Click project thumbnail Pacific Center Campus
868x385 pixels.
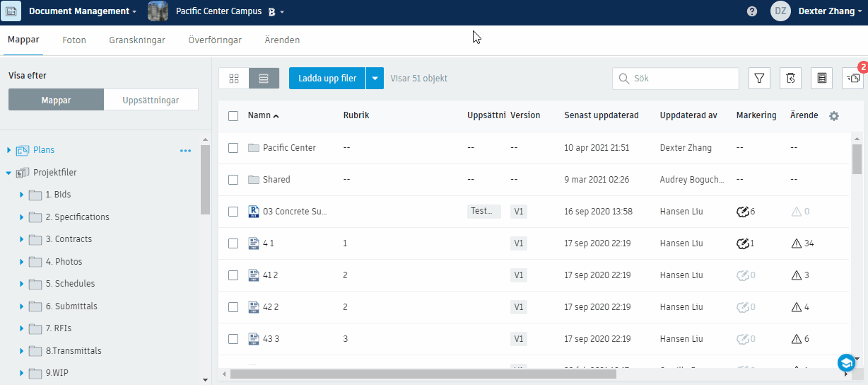pyautogui.click(x=158, y=11)
